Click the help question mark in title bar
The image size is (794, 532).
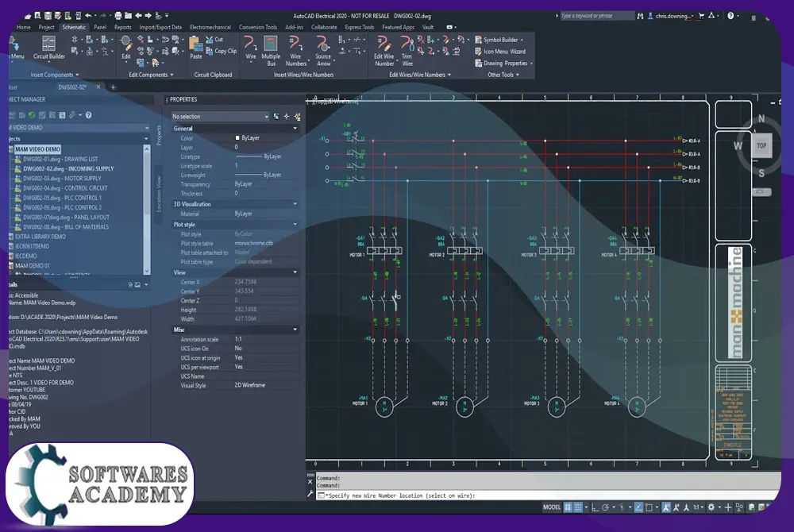point(730,16)
